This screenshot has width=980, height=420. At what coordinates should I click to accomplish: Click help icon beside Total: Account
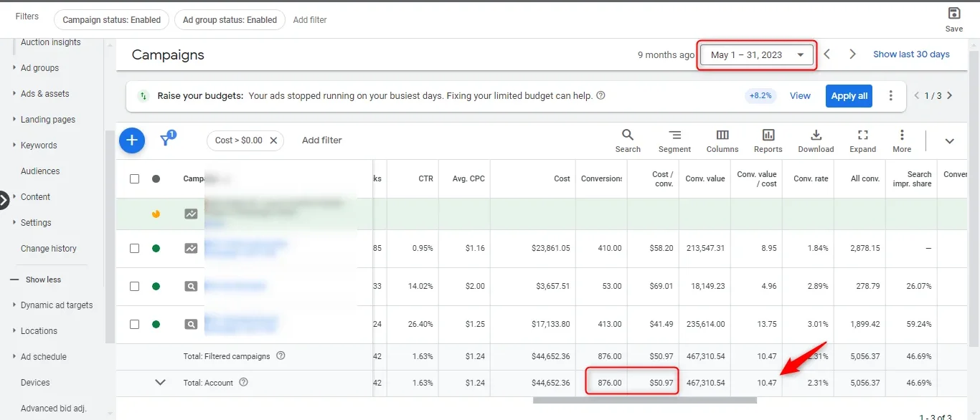[x=243, y=382]
